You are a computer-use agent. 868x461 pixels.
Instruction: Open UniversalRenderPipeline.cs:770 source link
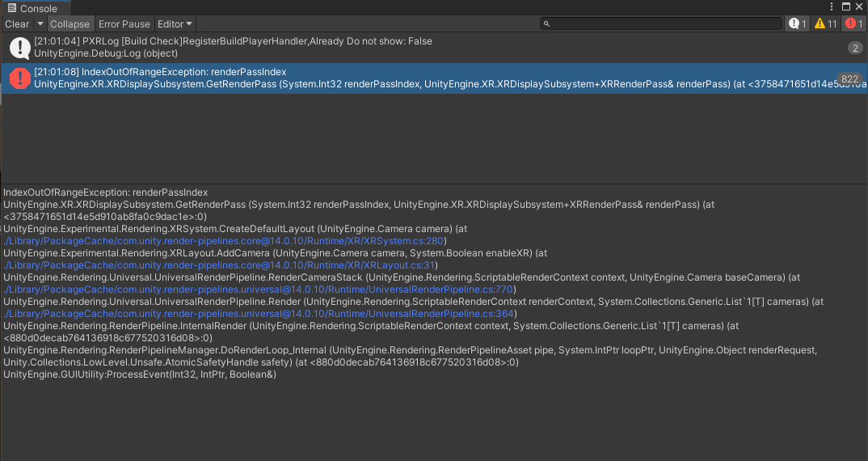258,290
